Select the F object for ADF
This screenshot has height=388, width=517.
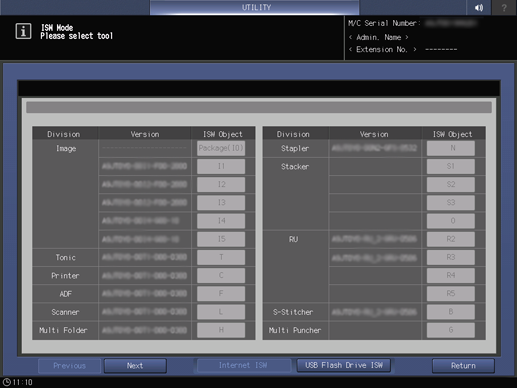point(221,294)
